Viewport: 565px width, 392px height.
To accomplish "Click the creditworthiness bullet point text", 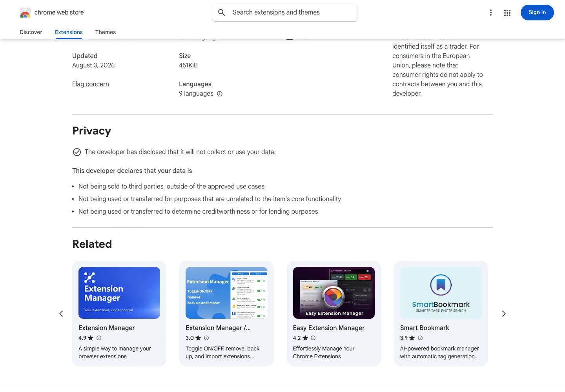I will tap(198, 212).
